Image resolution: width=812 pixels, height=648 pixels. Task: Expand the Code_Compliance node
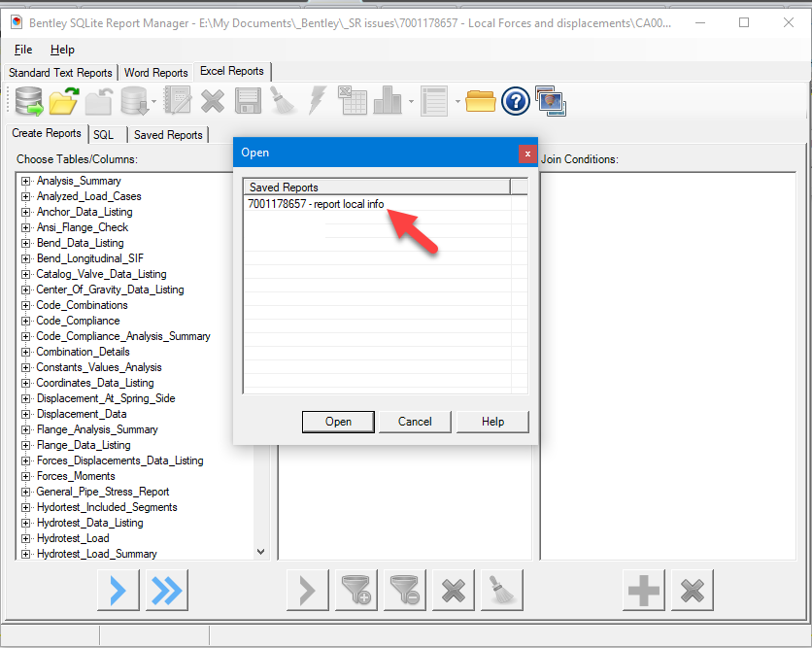point(25,321)
